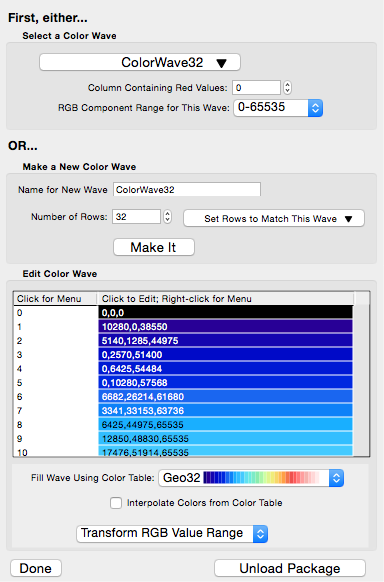Open Transform RGB Value Range popup
The height and width of the screenshot is (582, 384).
point(172,533)
